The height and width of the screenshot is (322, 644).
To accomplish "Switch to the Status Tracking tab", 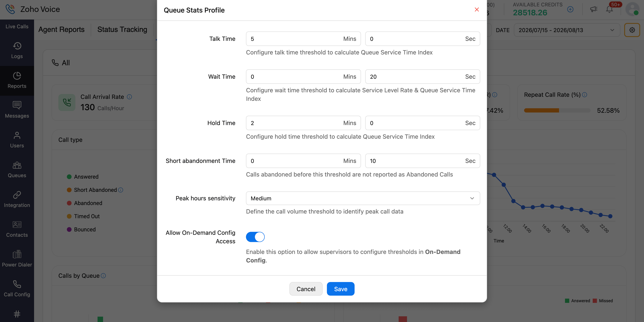I will pyautogui.click(x=122, y=29).
